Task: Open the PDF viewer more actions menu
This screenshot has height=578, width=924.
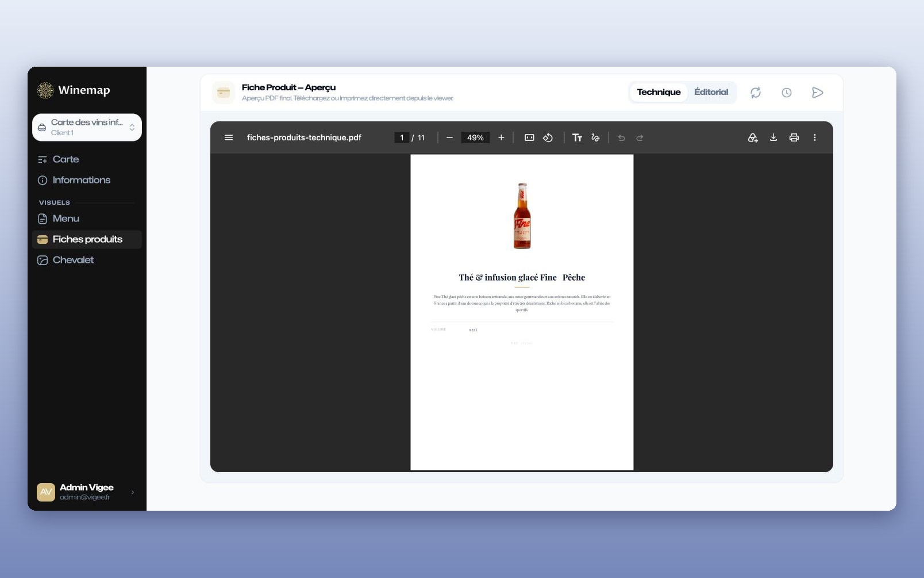Action: (x=815, y=137)
